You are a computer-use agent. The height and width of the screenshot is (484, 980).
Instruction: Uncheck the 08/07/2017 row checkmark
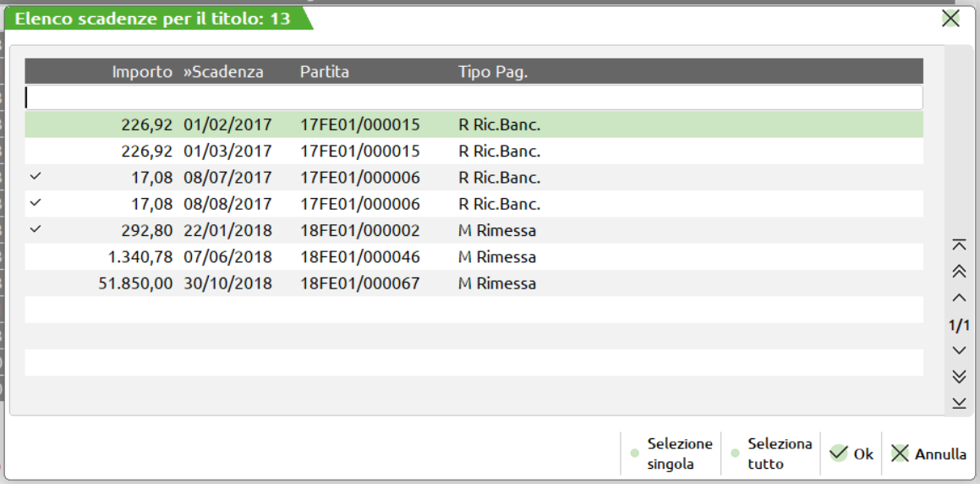point(35,177)
